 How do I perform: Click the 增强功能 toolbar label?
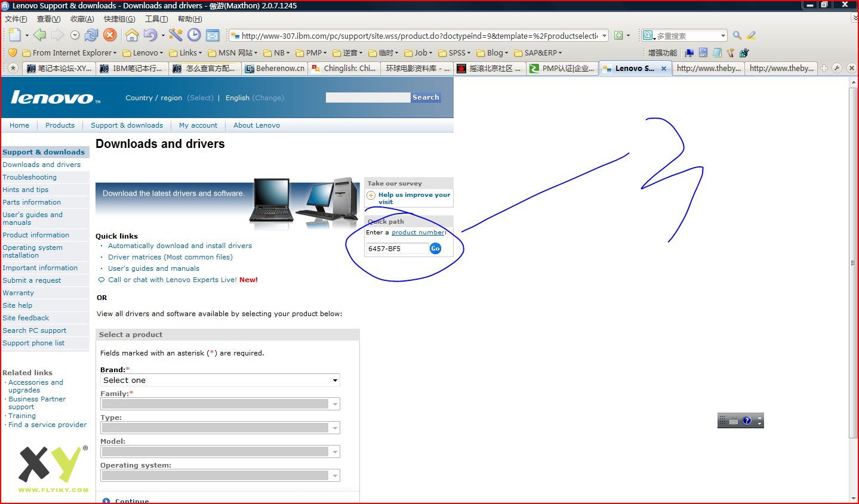click(663, 52)
